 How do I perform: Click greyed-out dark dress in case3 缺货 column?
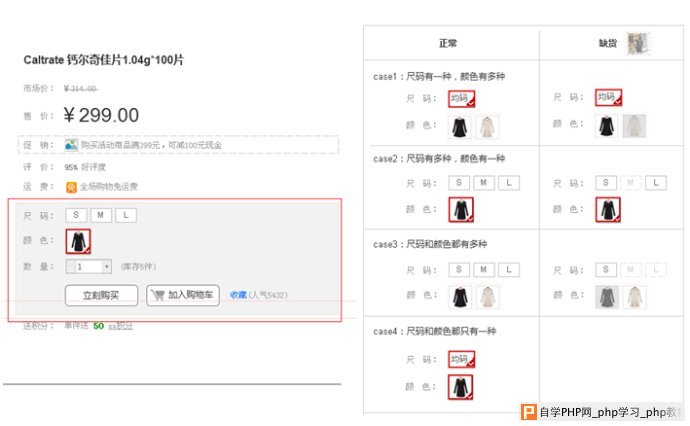click(x=607, y=297)
